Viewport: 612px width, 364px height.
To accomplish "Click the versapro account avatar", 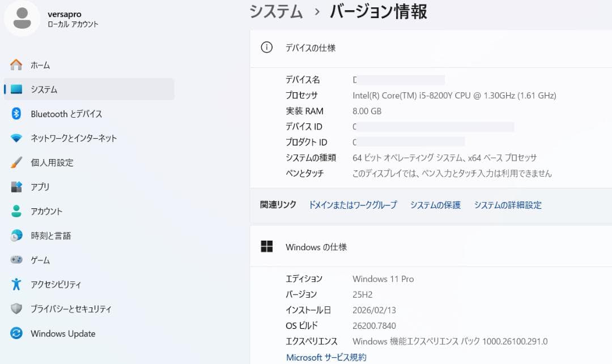I will coord(22,18).
